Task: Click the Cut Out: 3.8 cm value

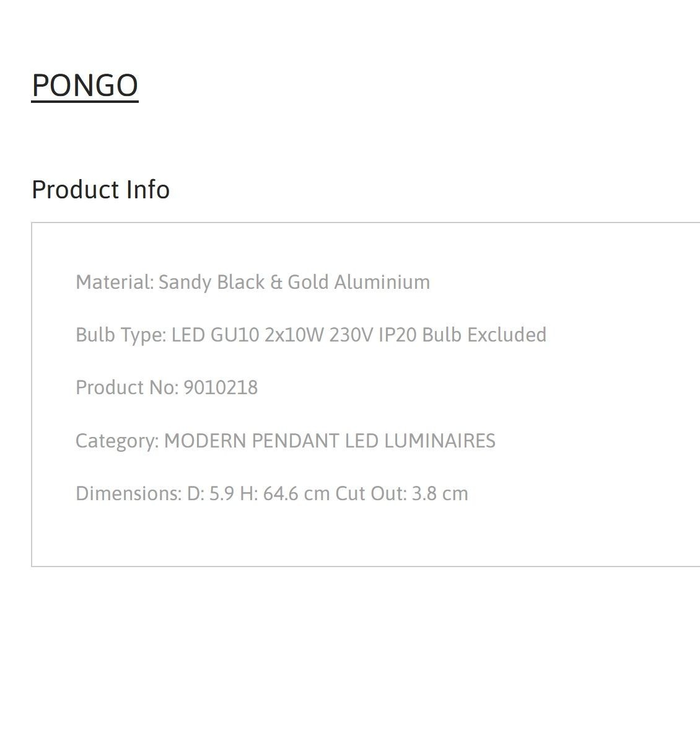Action: [401, 493]
